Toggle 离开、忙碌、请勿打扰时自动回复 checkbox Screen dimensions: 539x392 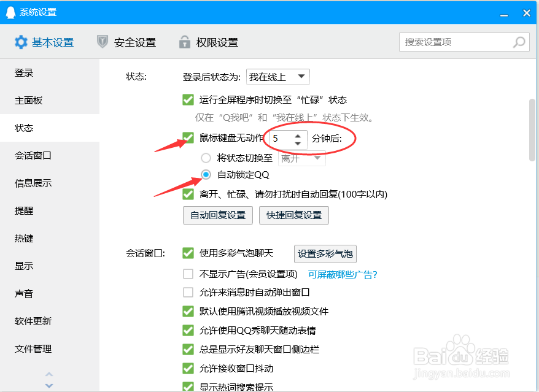point(188,194)
